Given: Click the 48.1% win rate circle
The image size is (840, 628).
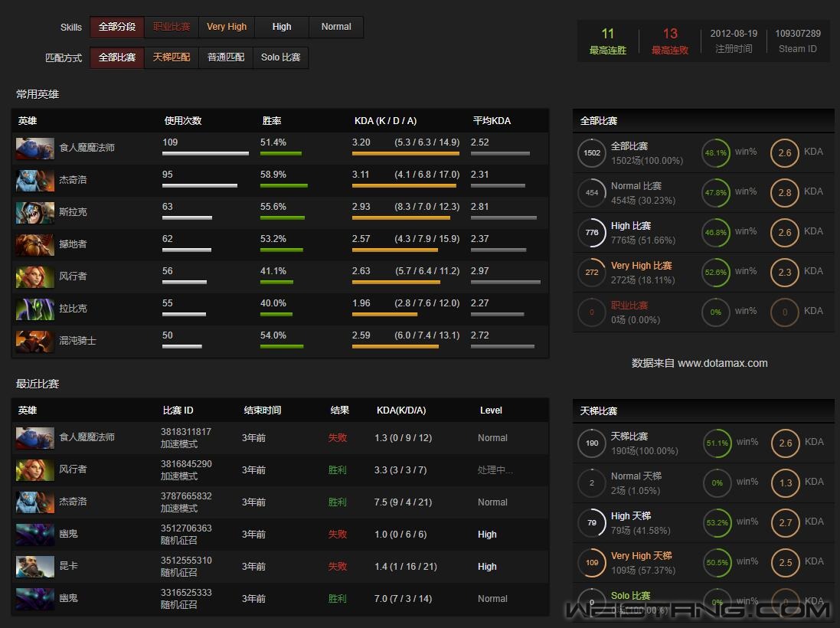Looking at the screenshot, I should [x=716, y=152].
